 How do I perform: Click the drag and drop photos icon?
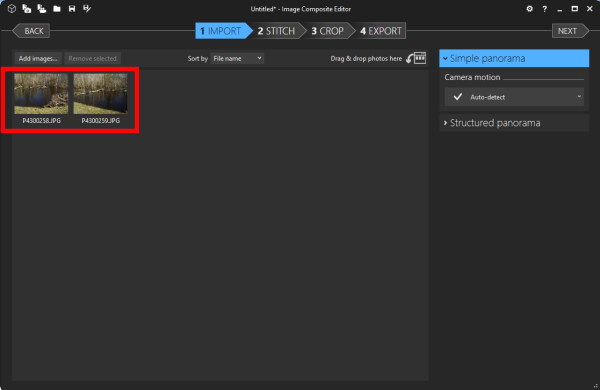pyautogui.click(x=416, y=58)
